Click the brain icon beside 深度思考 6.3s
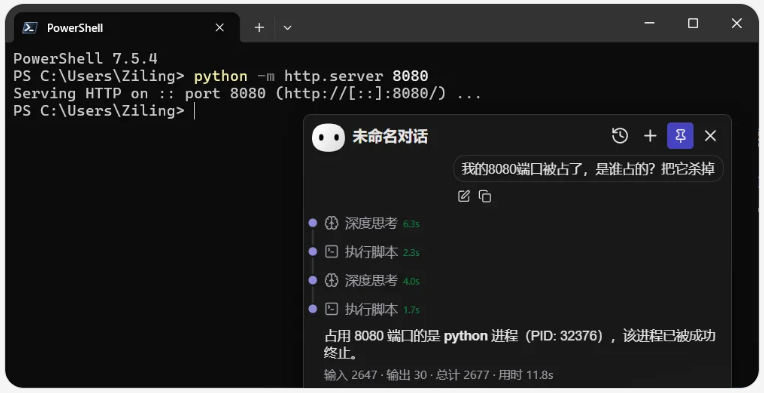 tap(331, 223)
